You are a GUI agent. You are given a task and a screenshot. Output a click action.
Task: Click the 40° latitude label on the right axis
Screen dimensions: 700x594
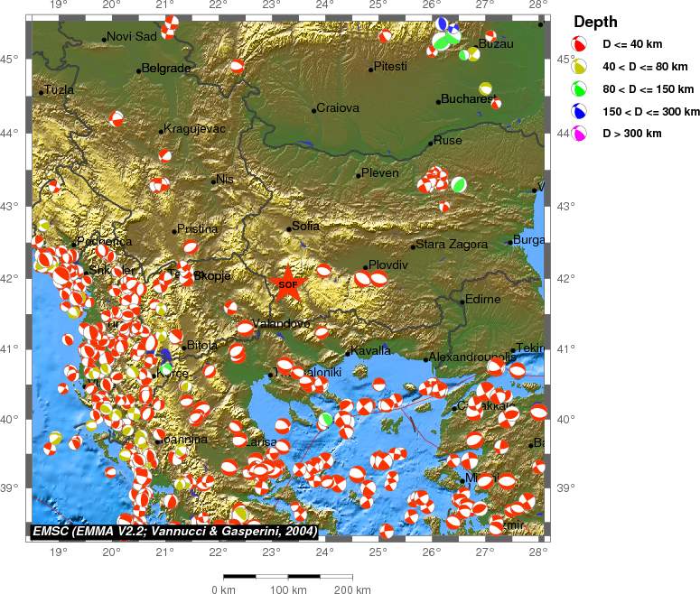tap(565, 419)
